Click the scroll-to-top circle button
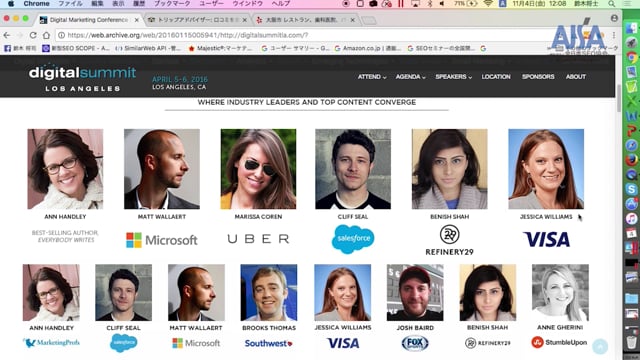Screen dimensions: 640x360 [600, 346]
